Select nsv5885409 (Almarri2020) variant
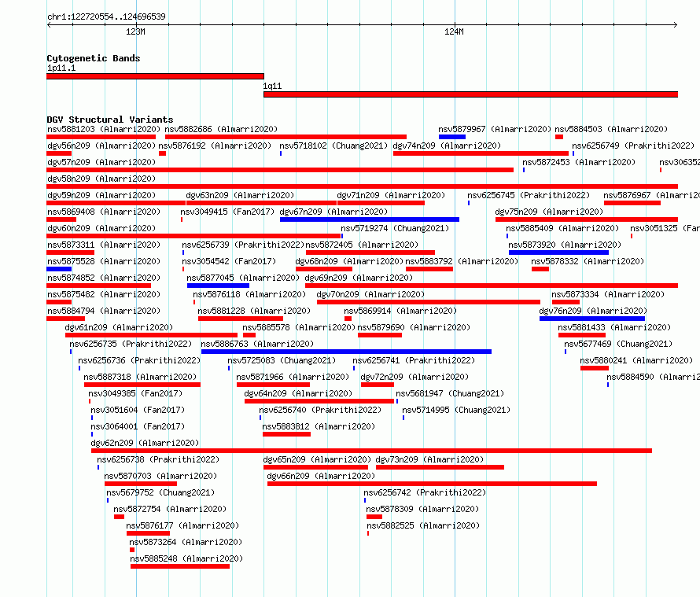 507,236
